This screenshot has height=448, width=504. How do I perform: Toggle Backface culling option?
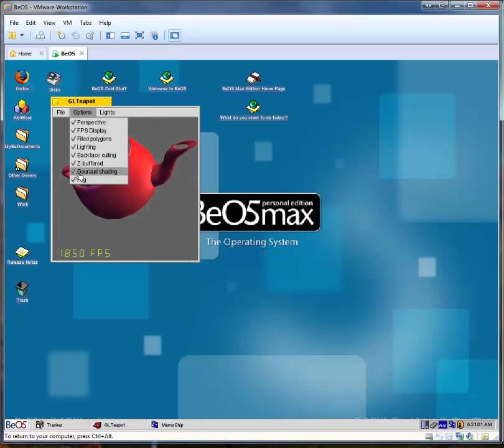pos(99,155)
